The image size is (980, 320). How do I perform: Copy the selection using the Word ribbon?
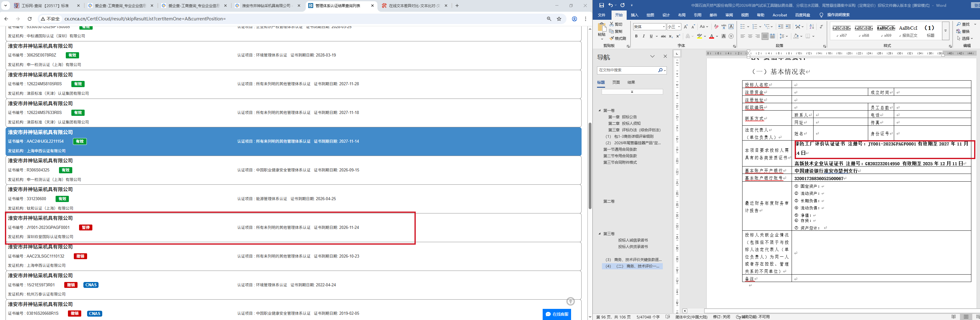(x=616, y=31)
